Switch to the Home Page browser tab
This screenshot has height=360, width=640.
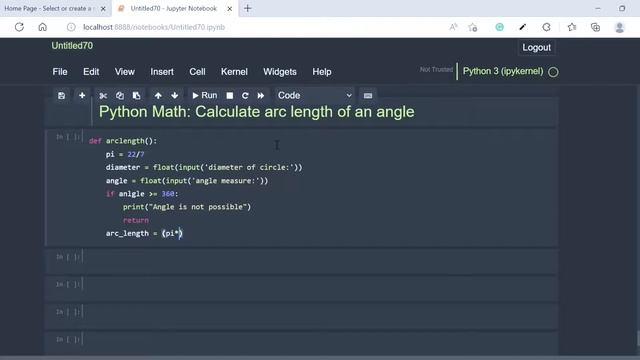click(x=48, y=8)
